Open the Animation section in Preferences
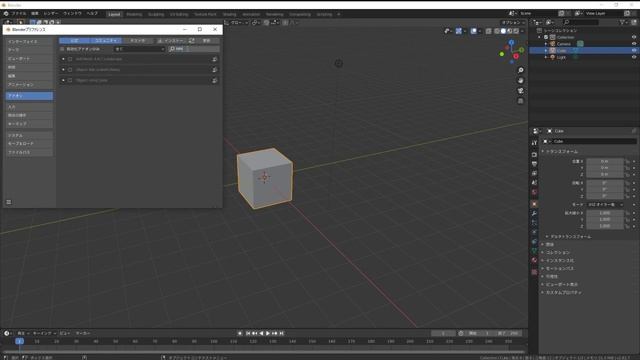Image resolution: width=640 pixels, height=360 pixels. (29, 84)
